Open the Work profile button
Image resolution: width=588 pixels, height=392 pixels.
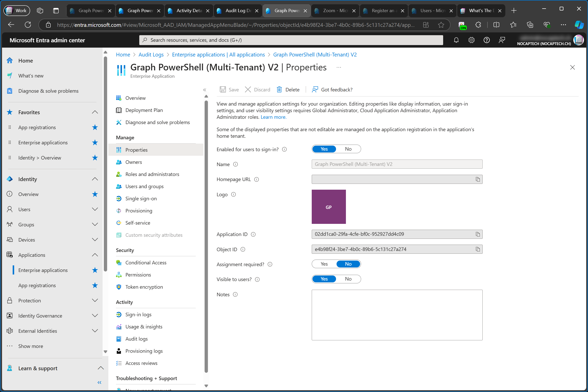[17, 11]
